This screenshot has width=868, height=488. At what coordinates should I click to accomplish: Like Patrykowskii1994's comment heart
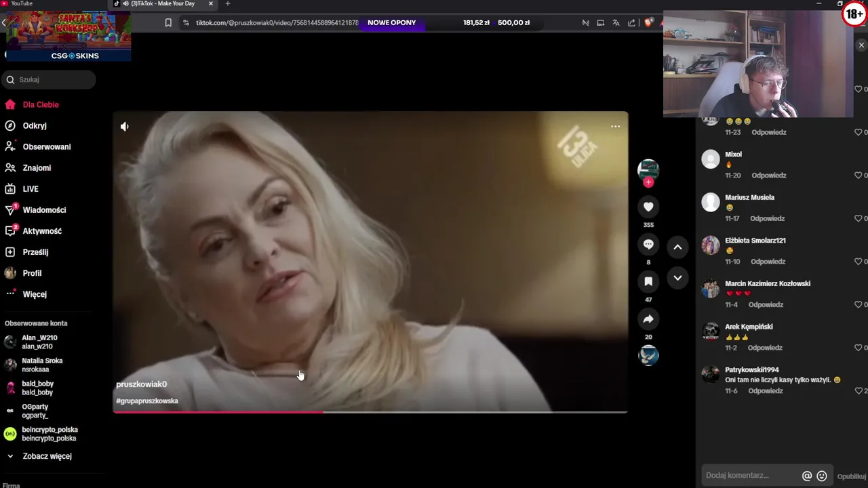tap(859, 391)
